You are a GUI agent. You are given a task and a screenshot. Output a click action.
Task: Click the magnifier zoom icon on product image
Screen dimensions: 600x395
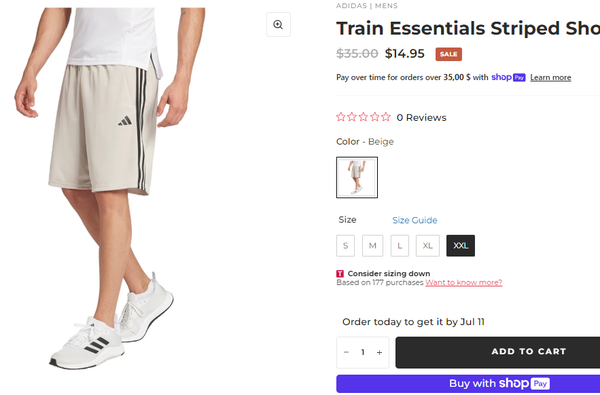click(278, 25)
